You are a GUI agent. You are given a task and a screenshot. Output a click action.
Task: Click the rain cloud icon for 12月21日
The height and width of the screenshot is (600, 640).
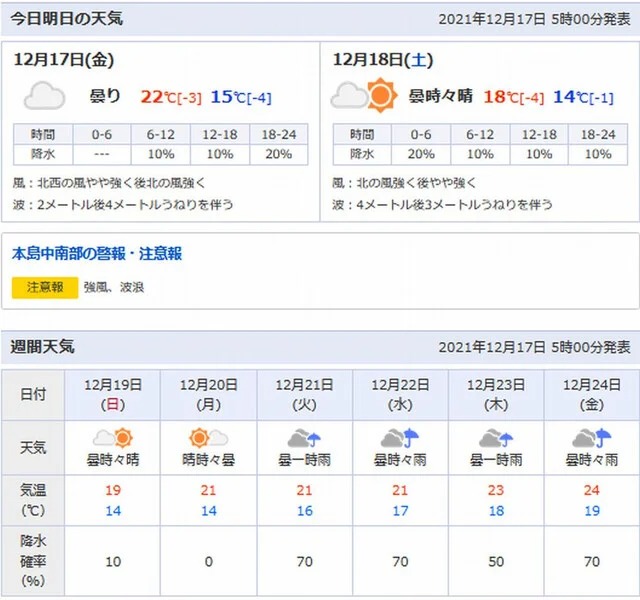click(304, 438)
